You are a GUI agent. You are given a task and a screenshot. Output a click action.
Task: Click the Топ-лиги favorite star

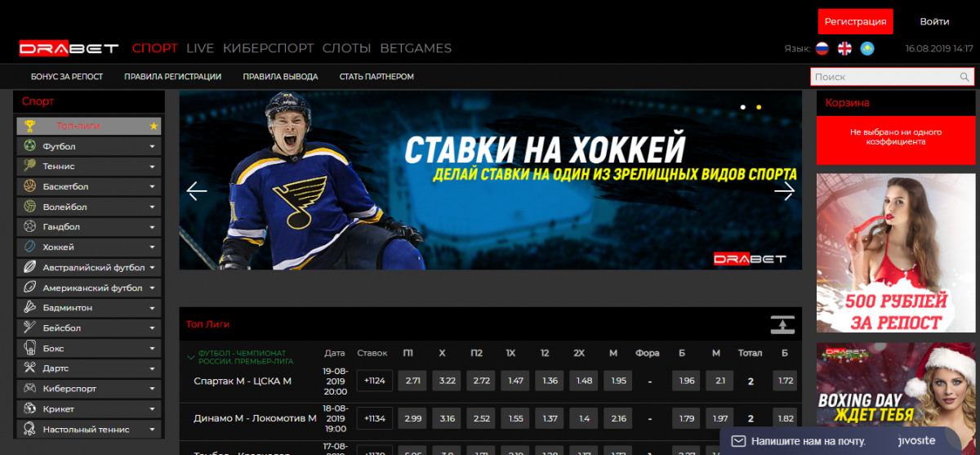point(154,126)
